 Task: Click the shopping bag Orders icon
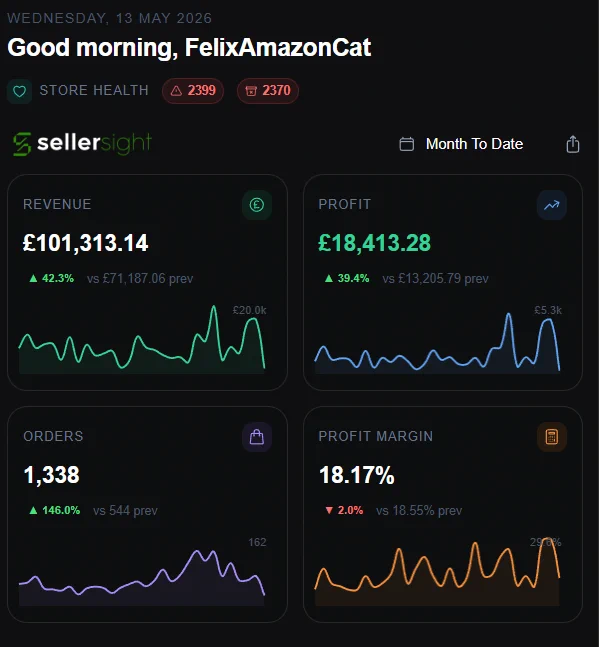pos(257,437)
